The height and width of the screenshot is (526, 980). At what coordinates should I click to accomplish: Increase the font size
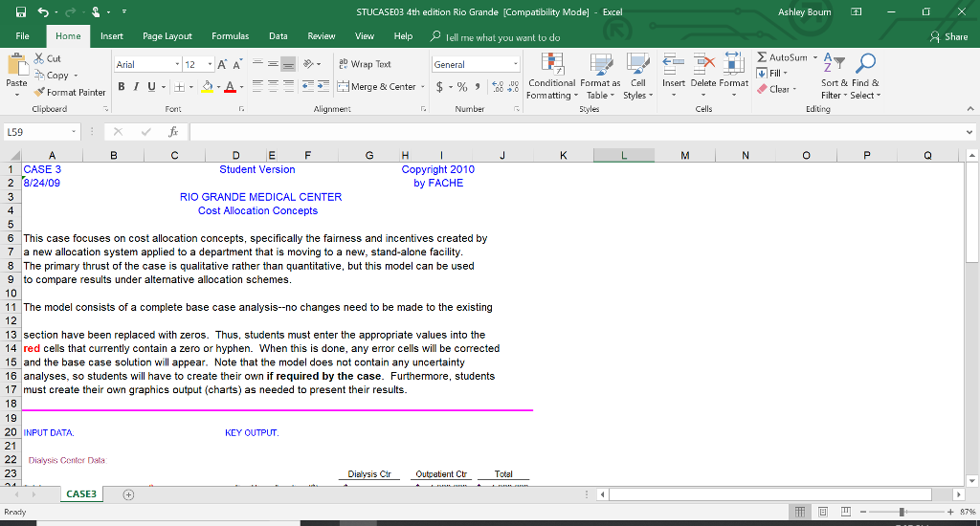pyautogui.click(x=222, y=64)
